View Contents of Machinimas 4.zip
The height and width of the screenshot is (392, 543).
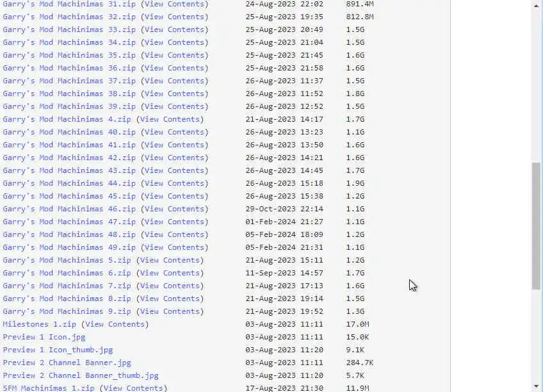point(170,120)
